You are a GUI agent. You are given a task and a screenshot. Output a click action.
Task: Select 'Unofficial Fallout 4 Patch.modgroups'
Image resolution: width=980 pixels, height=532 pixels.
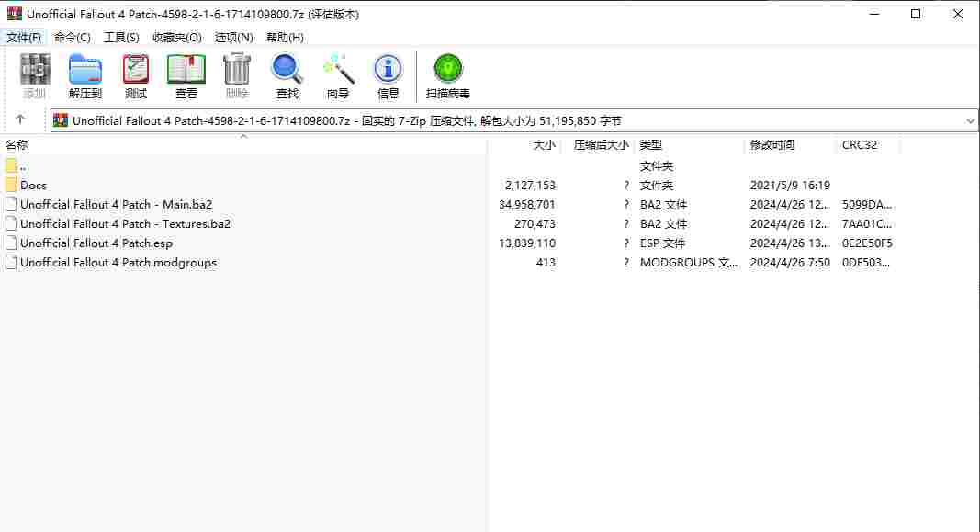coord(118,263)
